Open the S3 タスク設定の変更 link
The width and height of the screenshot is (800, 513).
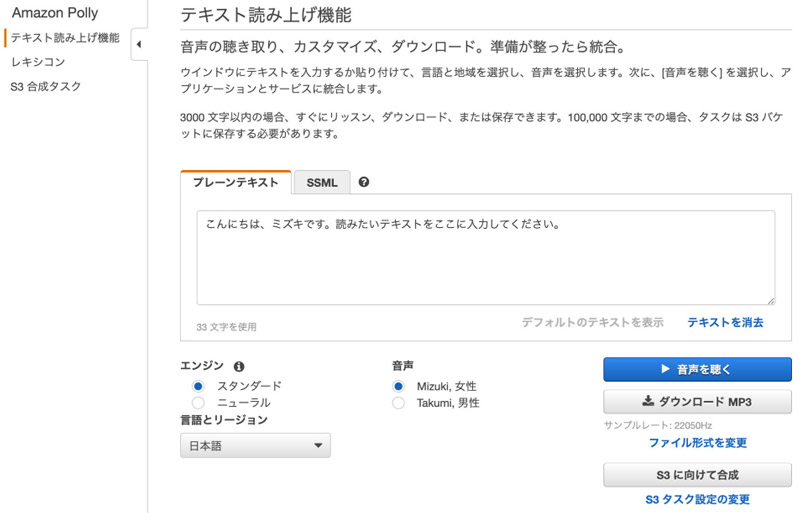click(697, 499)
